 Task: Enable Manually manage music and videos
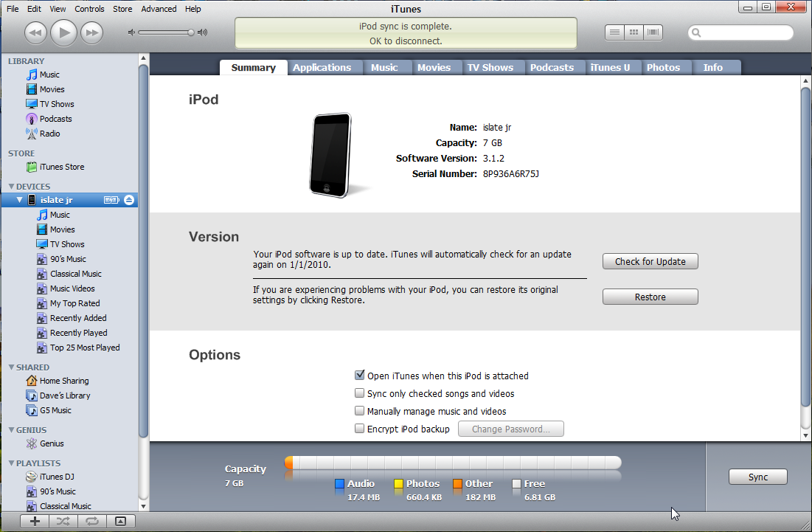[x=359, y=411]
